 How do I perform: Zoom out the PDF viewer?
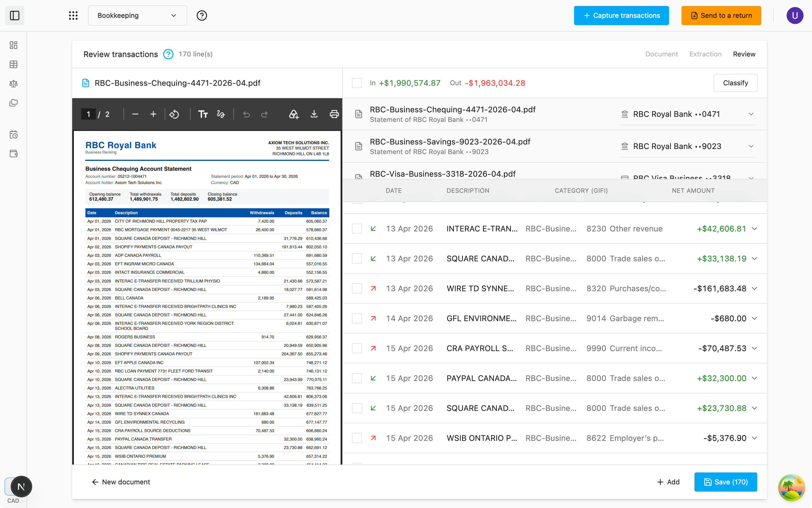coord(135,114)
